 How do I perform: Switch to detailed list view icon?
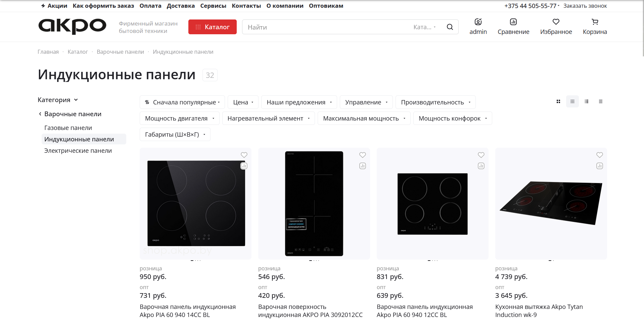(x=587, y=101)
